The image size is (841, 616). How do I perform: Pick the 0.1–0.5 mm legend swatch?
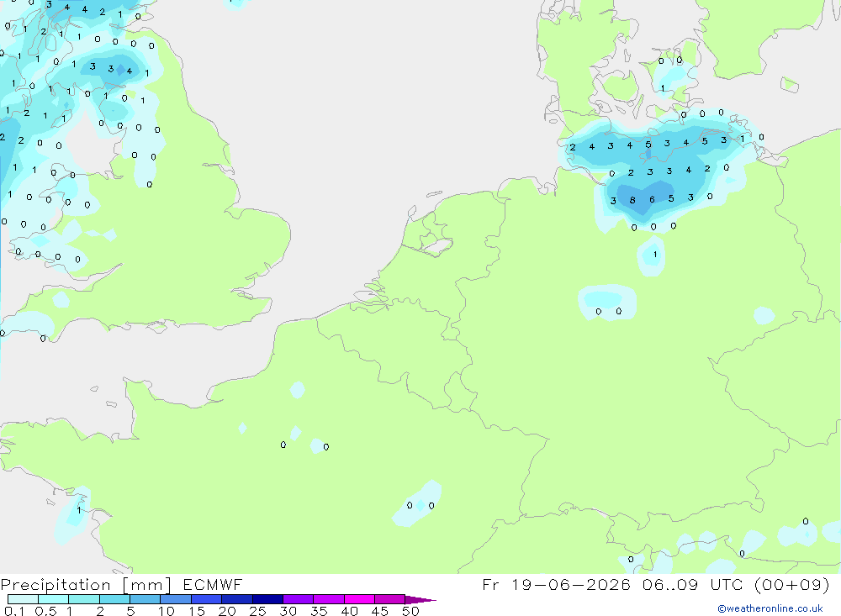23,599
